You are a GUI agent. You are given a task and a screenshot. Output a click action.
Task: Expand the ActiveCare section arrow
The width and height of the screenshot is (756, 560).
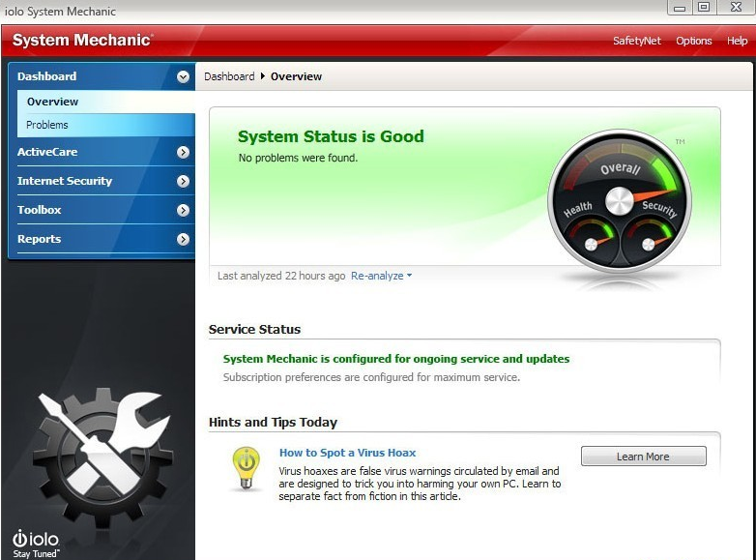183,153
